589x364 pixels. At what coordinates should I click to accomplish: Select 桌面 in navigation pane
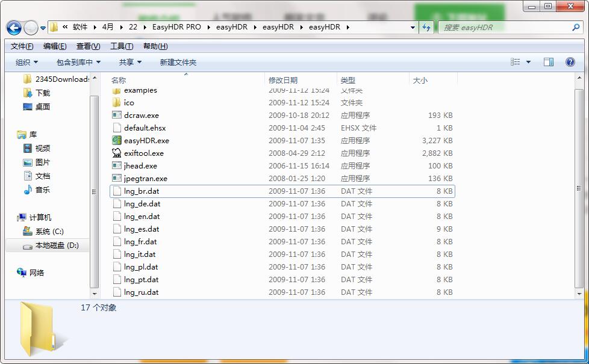point(37,106)
